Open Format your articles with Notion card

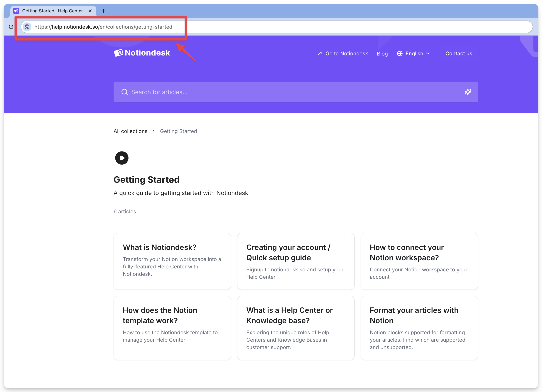419,328
